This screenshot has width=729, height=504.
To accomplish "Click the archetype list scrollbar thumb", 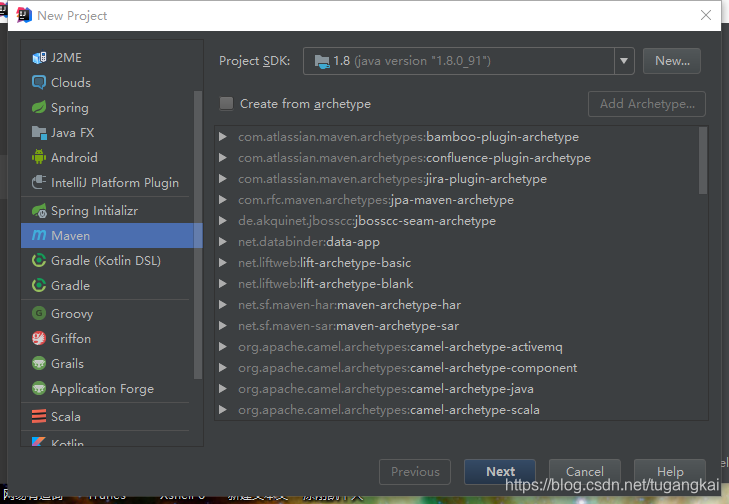I will (703, 160).
